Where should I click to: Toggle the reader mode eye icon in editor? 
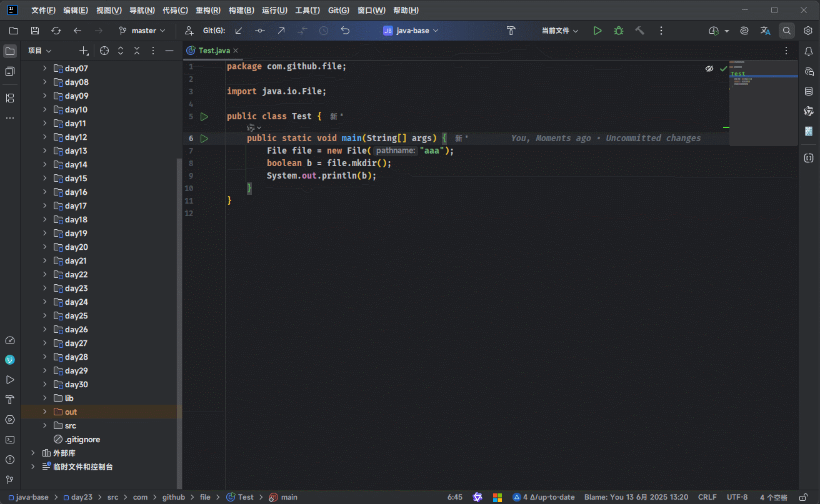click(x=709, y=69)
